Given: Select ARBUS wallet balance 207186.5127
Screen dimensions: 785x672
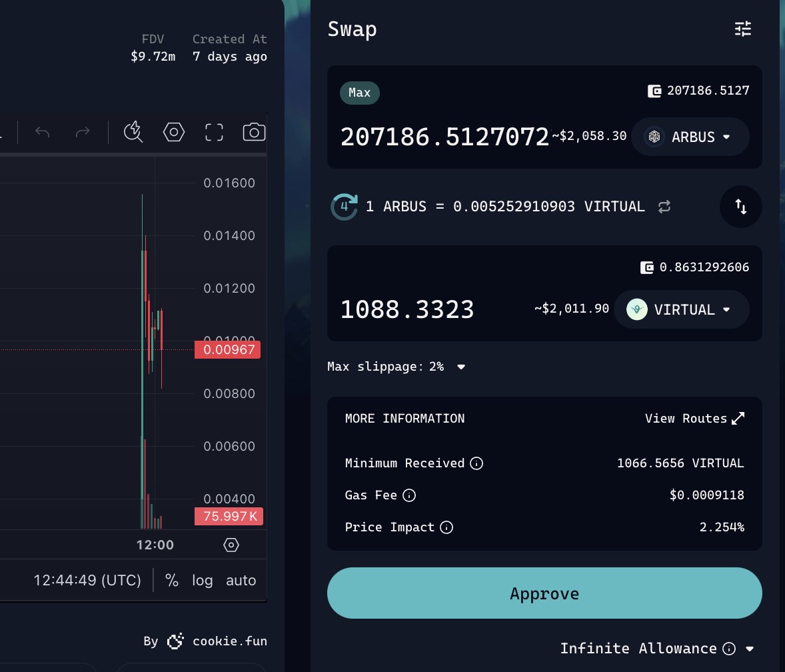Looking at the screenshot, I should click(699, 91).
